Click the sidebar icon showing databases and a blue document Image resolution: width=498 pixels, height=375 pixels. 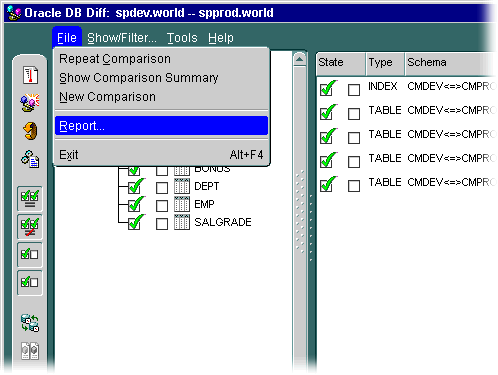[x=30, y=159]
